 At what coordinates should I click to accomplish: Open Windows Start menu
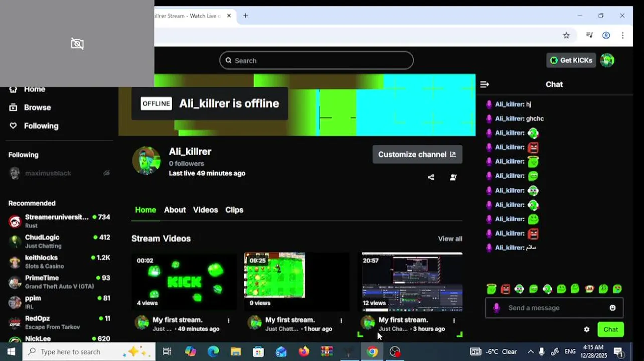pyautogui.click(x=11, y=352)
